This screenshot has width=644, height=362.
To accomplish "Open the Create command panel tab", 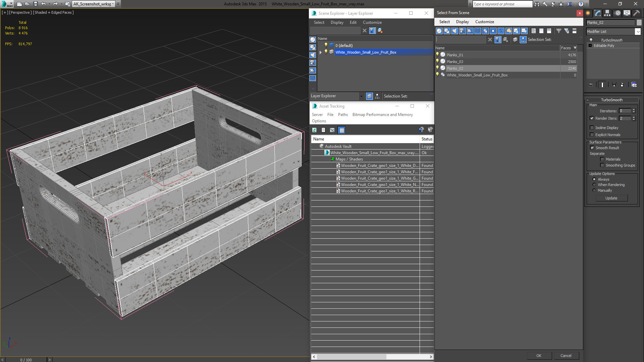I will pyautogui.click(x=588, y=13).
